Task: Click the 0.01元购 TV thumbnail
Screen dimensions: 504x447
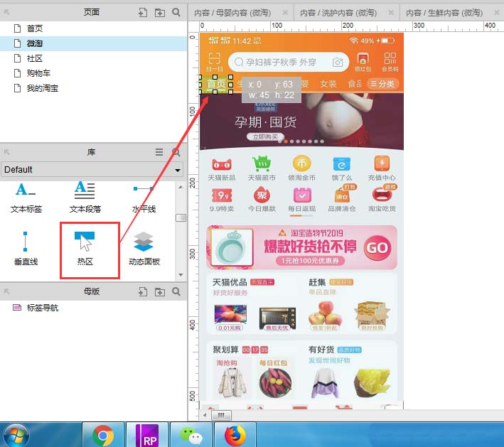Action: click(230, 318)
